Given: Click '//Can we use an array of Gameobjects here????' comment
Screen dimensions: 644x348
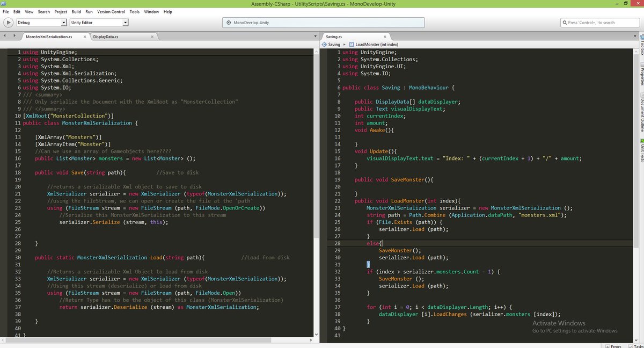Looking at the screenshot, I should pos(103,151).
